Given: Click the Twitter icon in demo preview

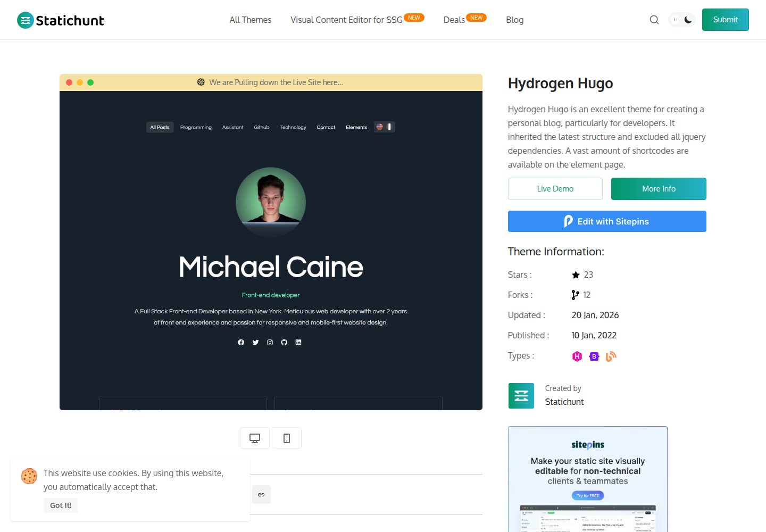Looking at the screenshot, I should click(255, 343).
